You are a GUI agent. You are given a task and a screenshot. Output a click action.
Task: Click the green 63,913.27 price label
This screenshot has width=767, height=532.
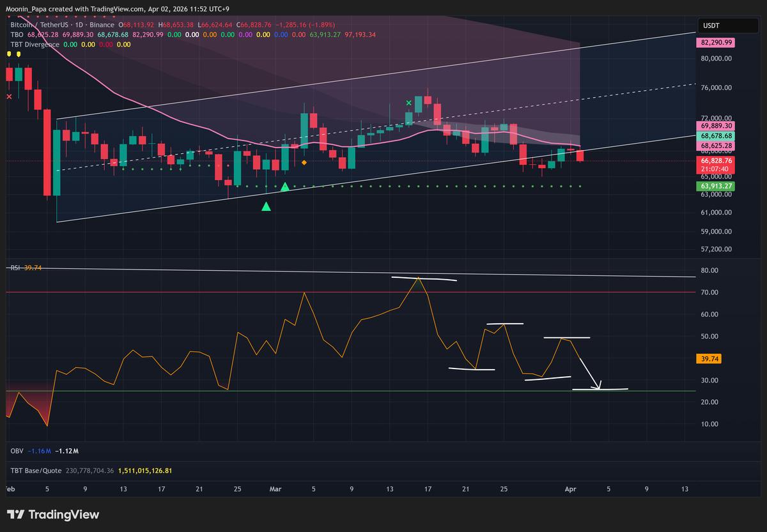[x=716, y=186]
